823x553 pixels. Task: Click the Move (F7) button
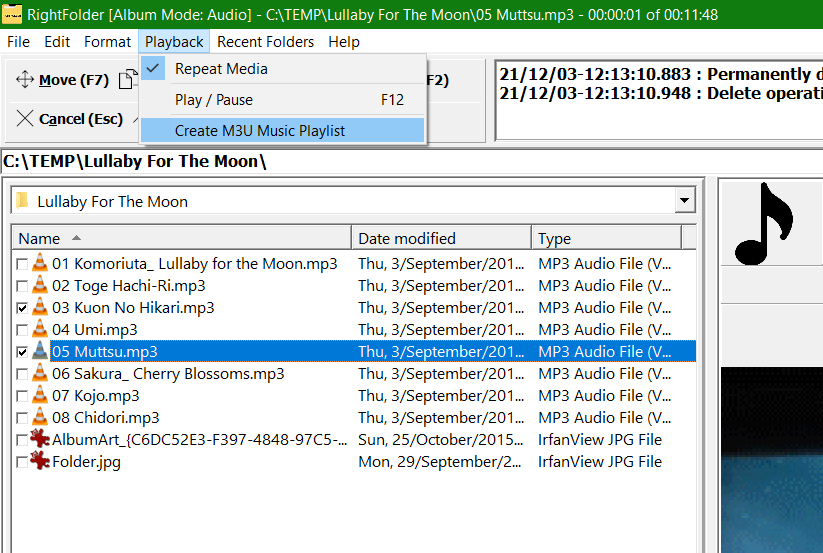coord(62,80)
